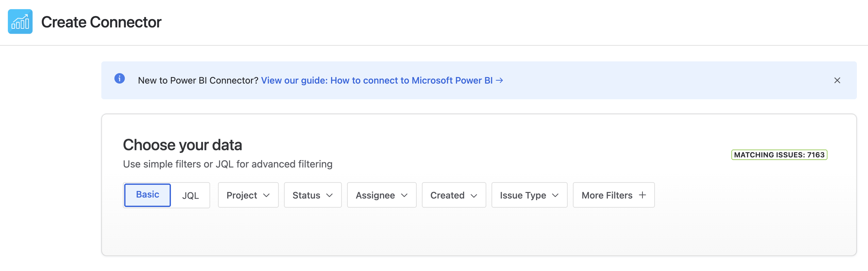The image size is (868, 271).
Task: Click the Power BI Connector app logo
Action: [x=20, y=22]
